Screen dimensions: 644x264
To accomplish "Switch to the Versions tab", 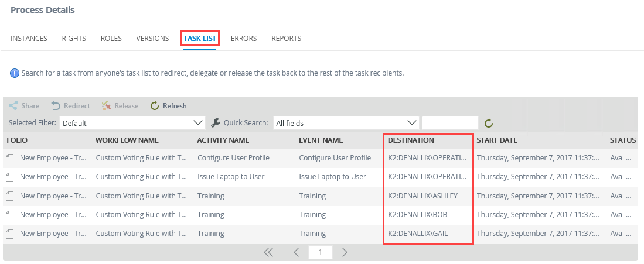I will tap(152, 38).
